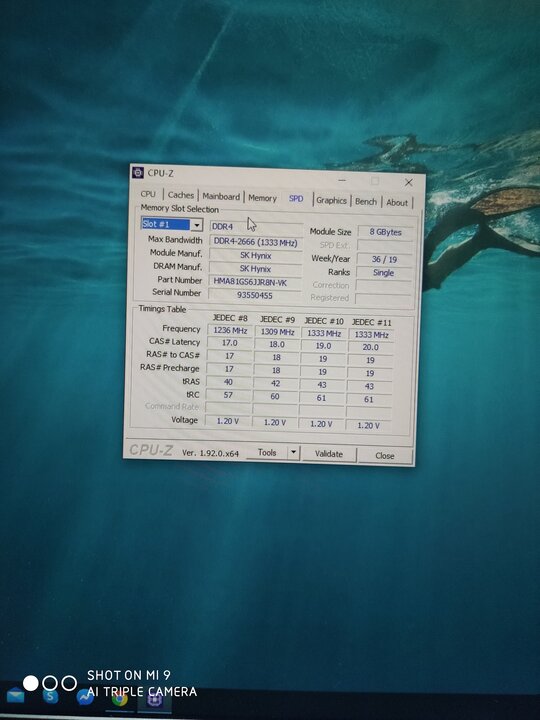540x720 pixels.
Task: Click the JEDEC #10 frequency 1333 MHz
Action: click(324, 333)
